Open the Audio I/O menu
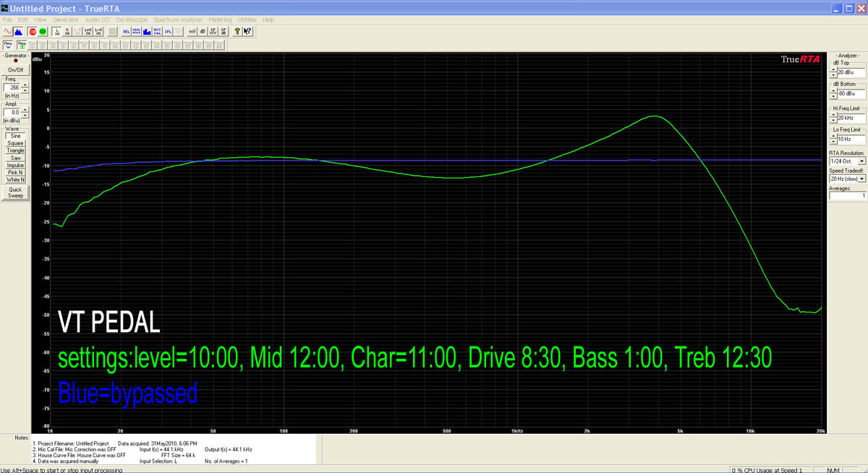This screenshot has width=868, height=473. coord(97,20)
